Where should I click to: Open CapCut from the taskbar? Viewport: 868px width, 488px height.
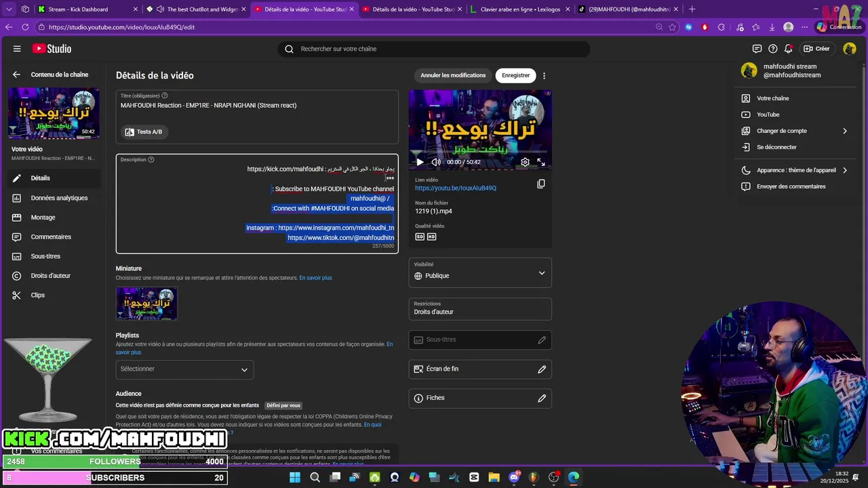click(474, 477)
